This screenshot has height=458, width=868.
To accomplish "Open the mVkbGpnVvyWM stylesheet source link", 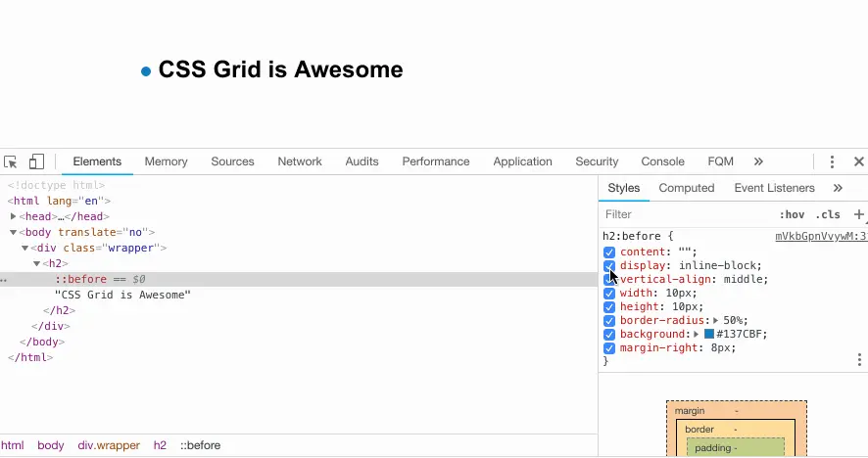I will tap(822, 236).
